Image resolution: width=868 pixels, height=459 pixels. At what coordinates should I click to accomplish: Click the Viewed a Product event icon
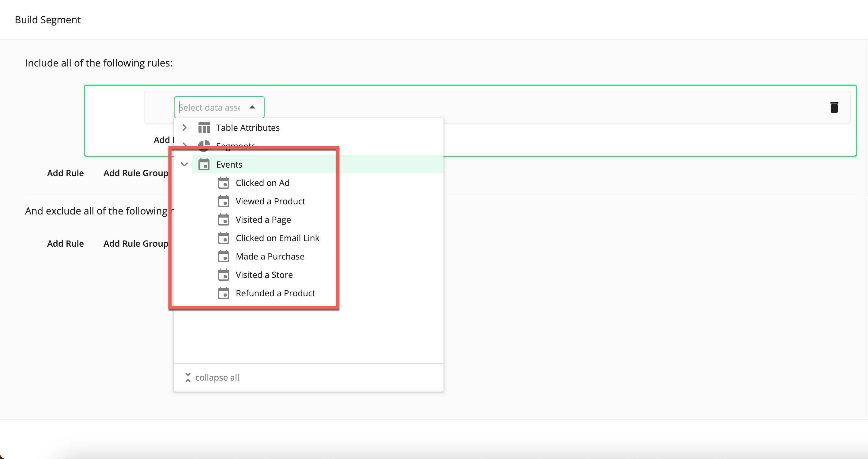pos(223,201)
